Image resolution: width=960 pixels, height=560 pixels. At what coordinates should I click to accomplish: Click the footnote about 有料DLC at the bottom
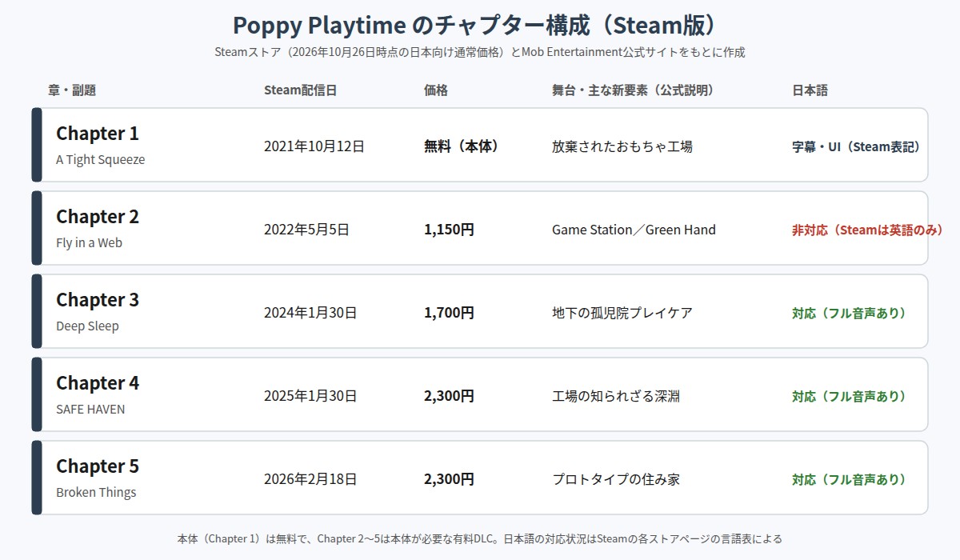[480, 539]
